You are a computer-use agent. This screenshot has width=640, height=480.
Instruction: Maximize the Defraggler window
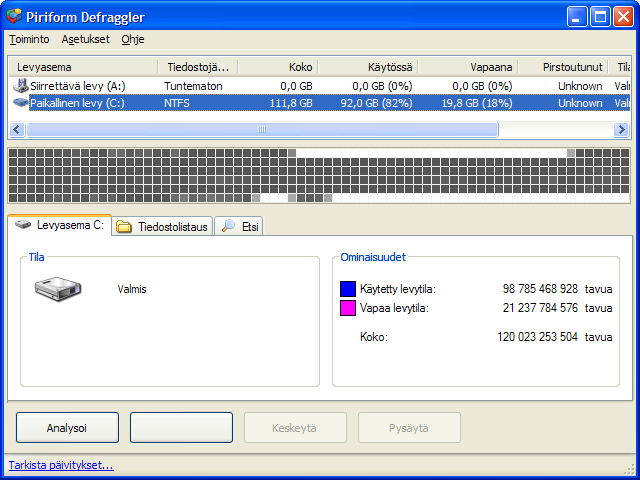click(x=600, y=17)
